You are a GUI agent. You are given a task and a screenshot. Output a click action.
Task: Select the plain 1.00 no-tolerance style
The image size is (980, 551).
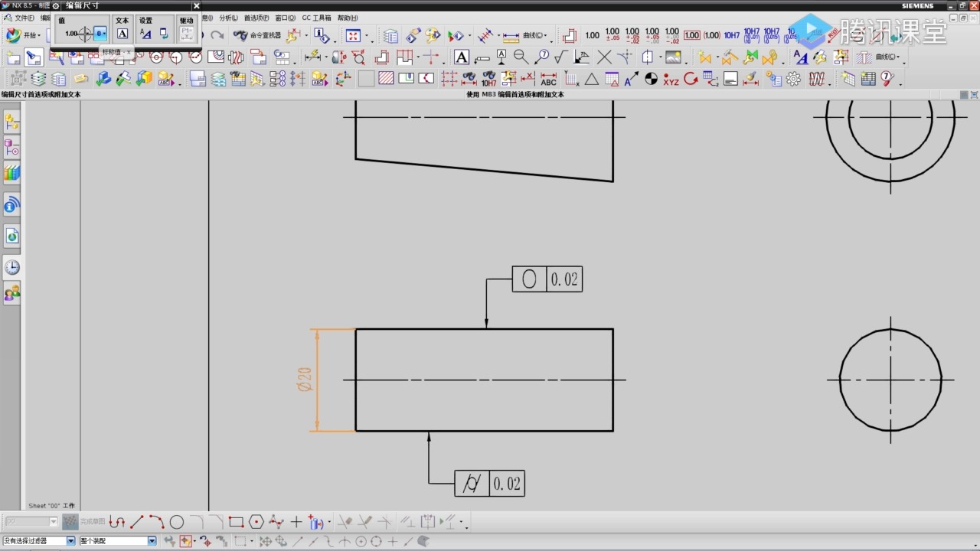point(593,35)
